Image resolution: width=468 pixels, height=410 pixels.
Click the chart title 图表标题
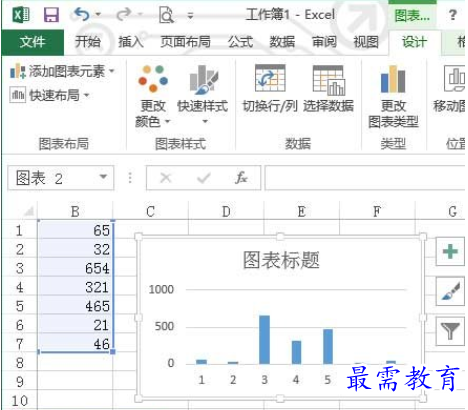[x=281, y=260]
